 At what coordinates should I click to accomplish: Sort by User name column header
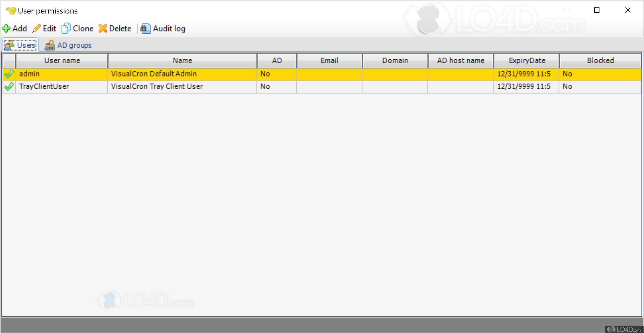tap(62, 61)
